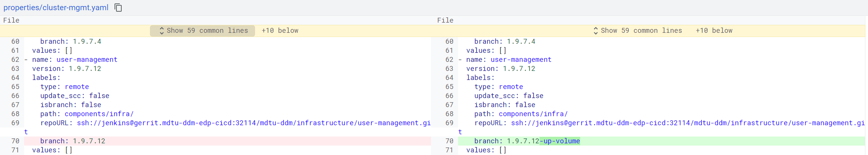Click 'branch: 1.9.7.4' on left pane
This screenshot has height=155, width=868.
(71, 41)
